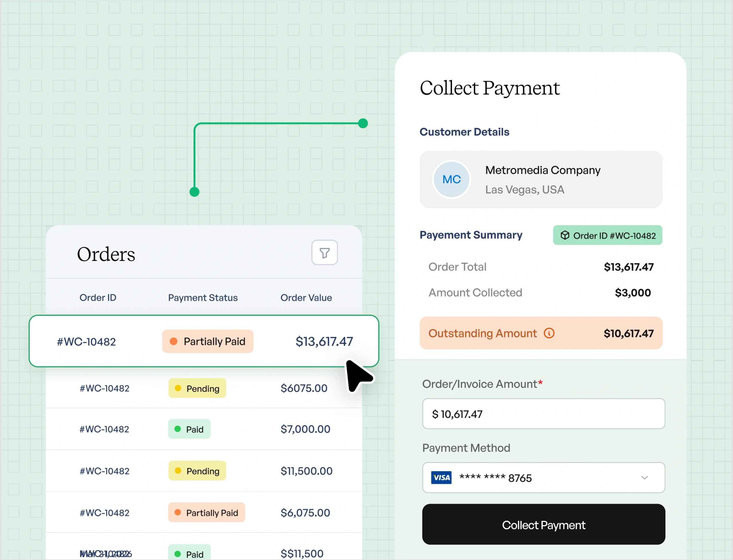This screenshot has height=560, width=733.
Task: Sort by Order Value column header
Action: tap(306, 297)
